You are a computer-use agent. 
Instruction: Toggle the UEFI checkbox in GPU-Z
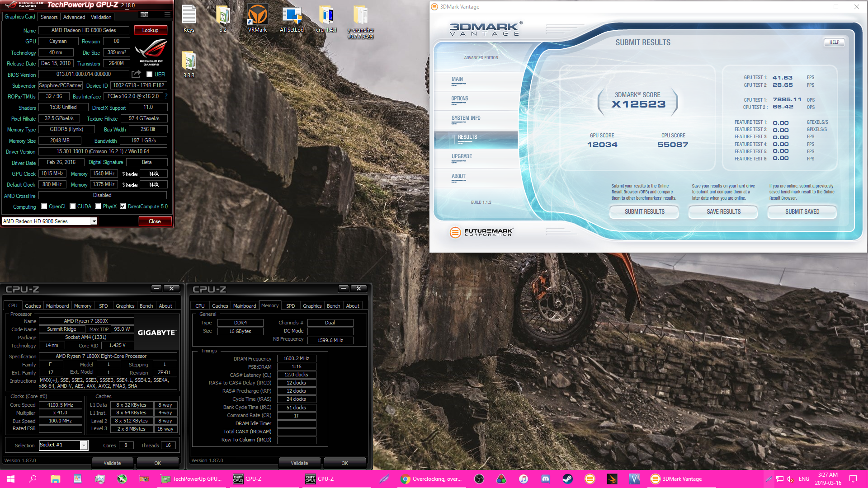[x=150, y=75]
